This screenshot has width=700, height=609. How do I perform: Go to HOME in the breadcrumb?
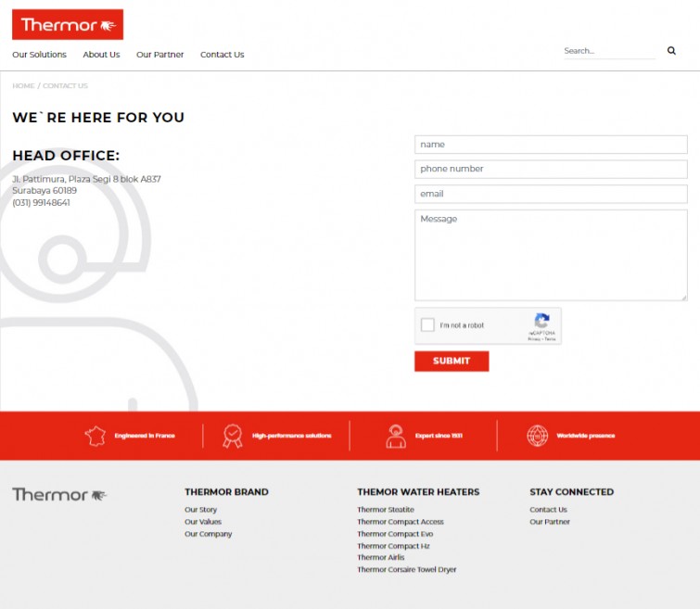[x=23, y=85]
